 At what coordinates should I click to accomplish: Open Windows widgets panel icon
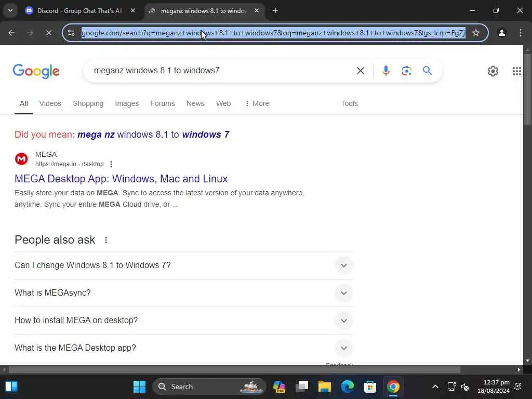click(x=11, y=387)
